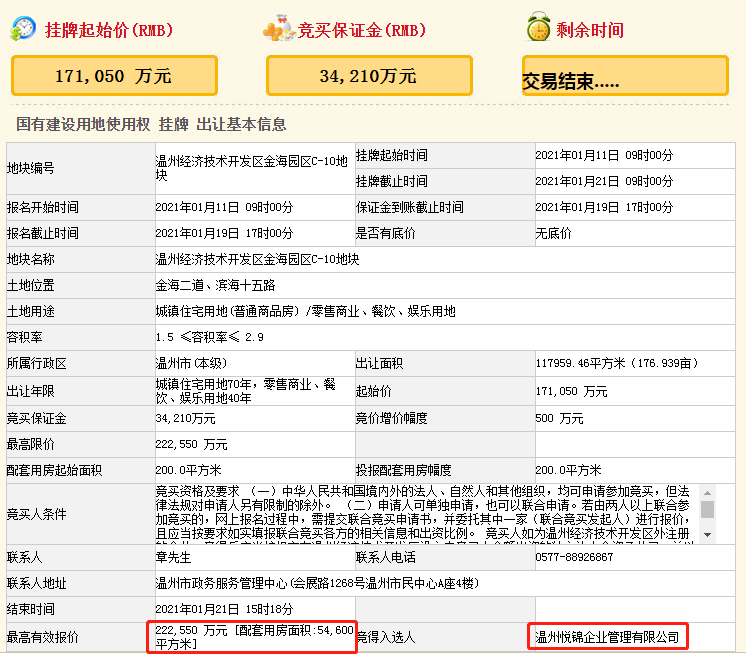Click the 竞买人条件 scrollbar down arrow
The image size is (746, 657).
(707, 535)
